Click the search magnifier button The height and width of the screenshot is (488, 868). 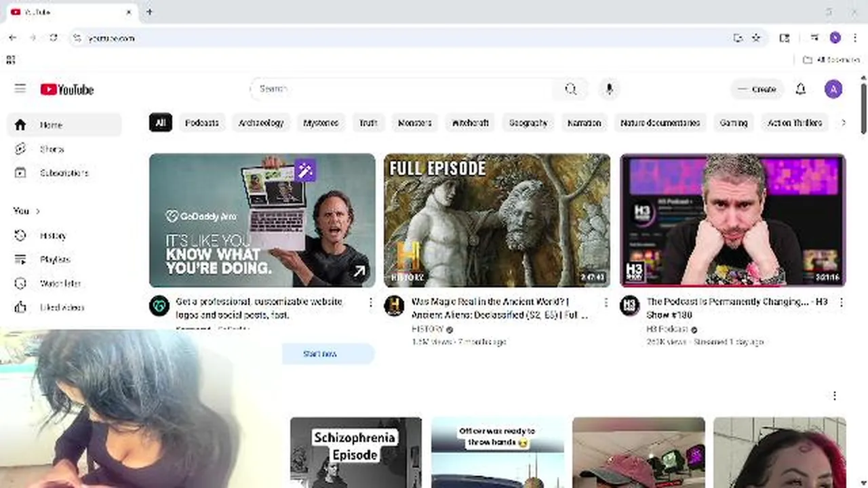[x=571, y=89]
